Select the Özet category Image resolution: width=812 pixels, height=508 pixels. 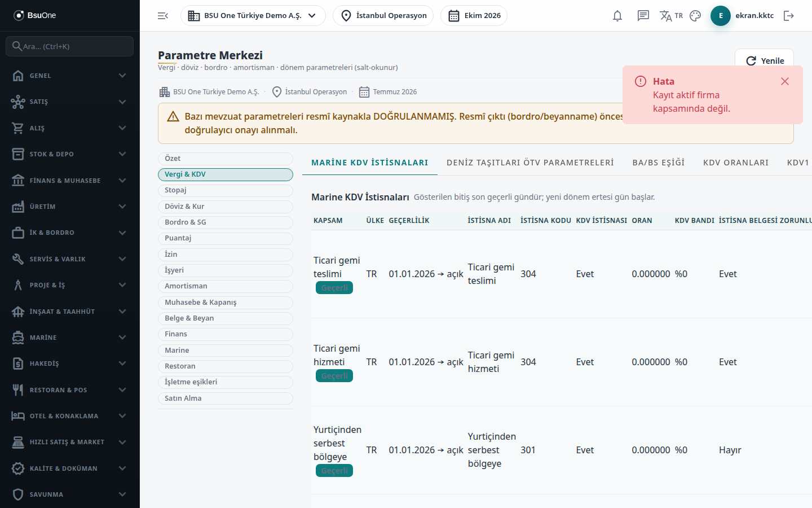(x=226, y=159)
